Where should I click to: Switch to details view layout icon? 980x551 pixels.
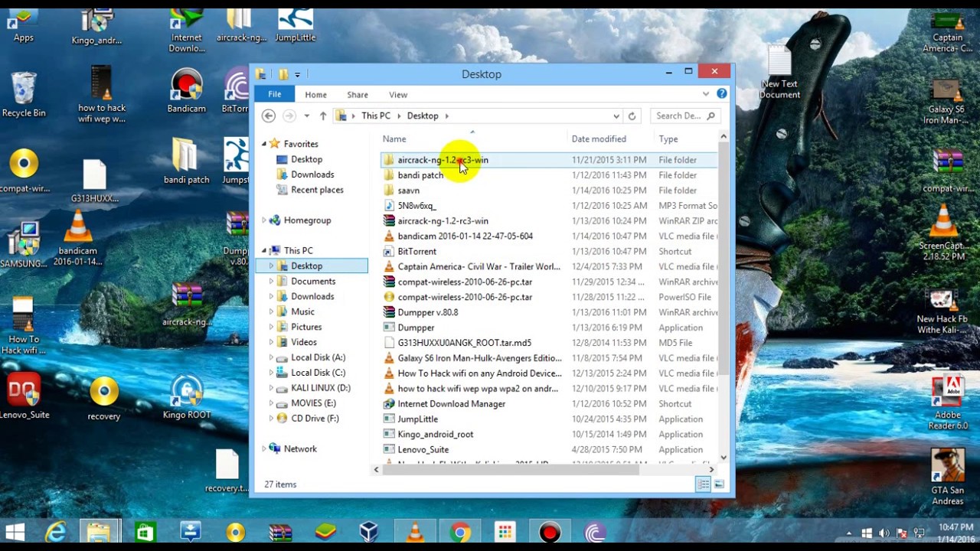[x=703, y=484]
